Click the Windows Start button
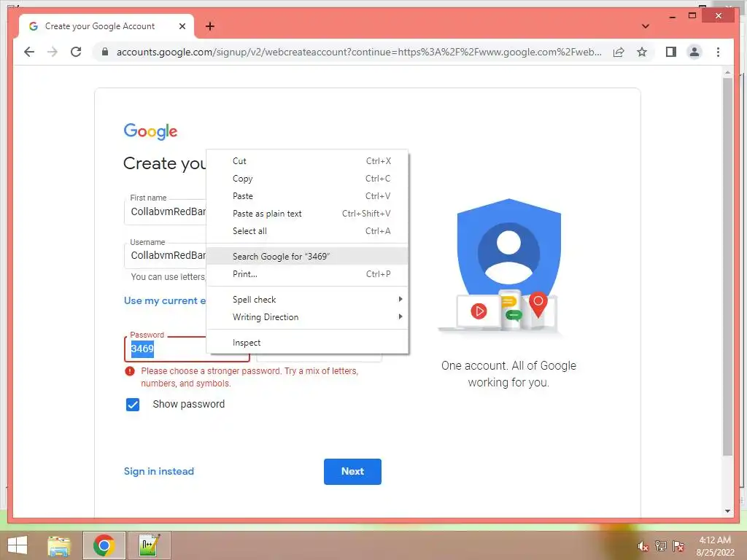 pos(18,545)
